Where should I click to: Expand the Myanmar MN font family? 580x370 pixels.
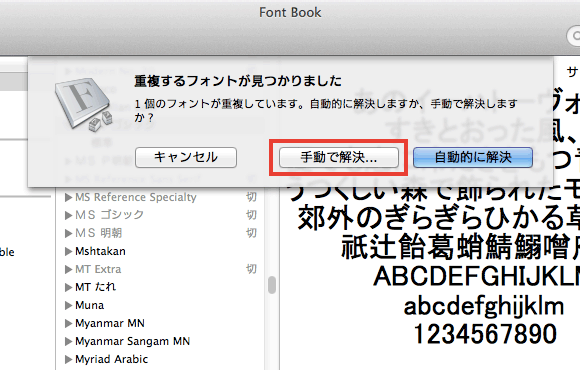pos(68,323)
